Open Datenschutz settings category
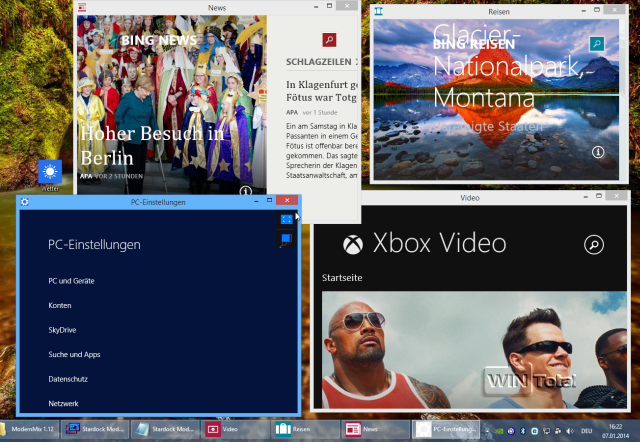Image resolution: width=640 pixels, height=442 pixels. click(68, 379)
